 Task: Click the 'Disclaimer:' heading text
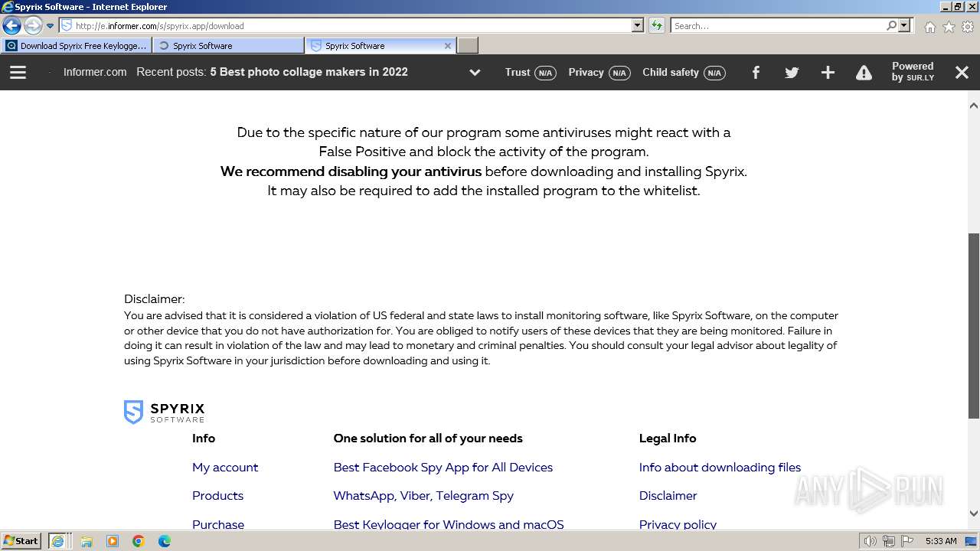click(x=155, y=298)
